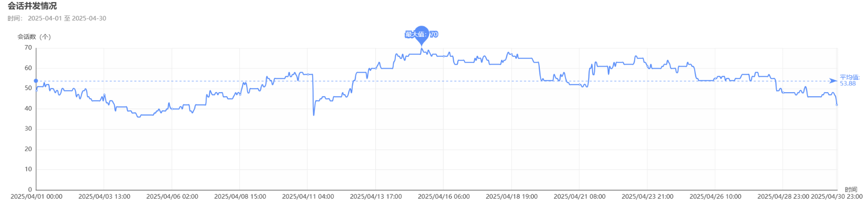Click the chart title 会话并发情况
The height and width of the screenshot is (213, 868).
[x=32, y=6]
